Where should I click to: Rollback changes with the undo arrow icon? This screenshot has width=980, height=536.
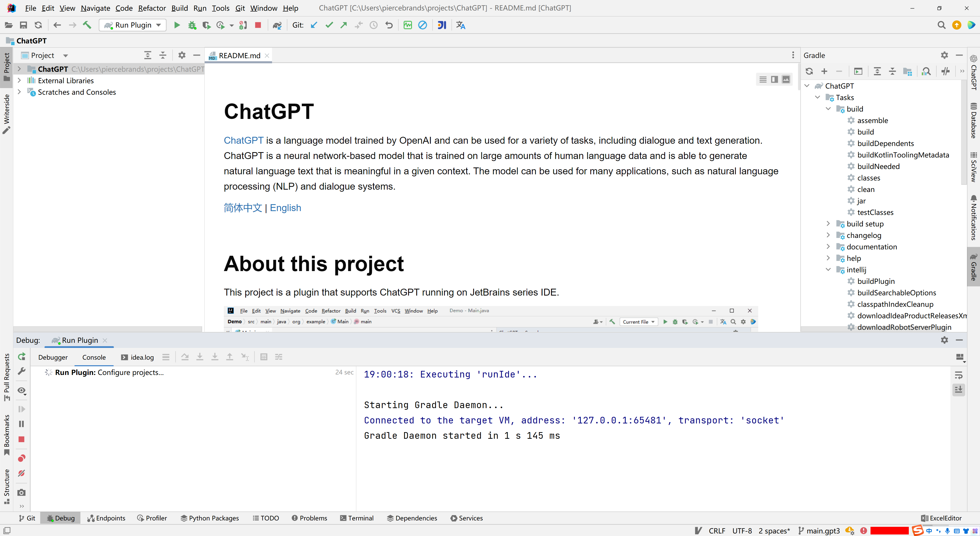(389, 25)
